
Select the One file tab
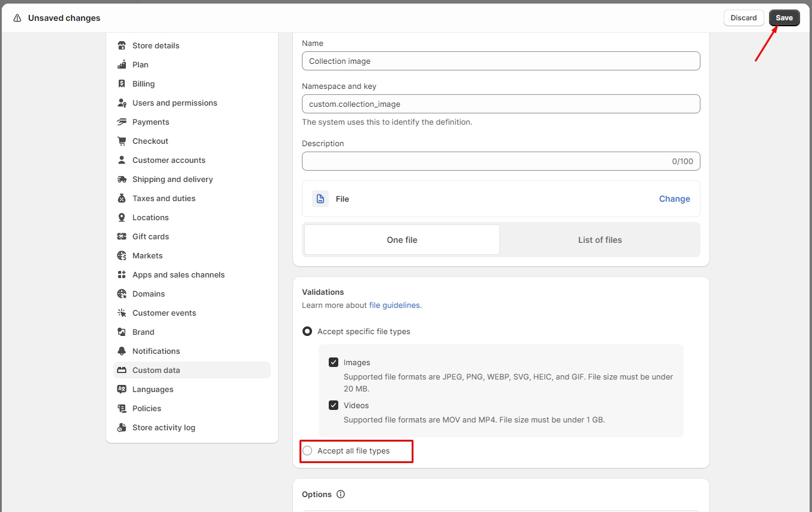402,240
